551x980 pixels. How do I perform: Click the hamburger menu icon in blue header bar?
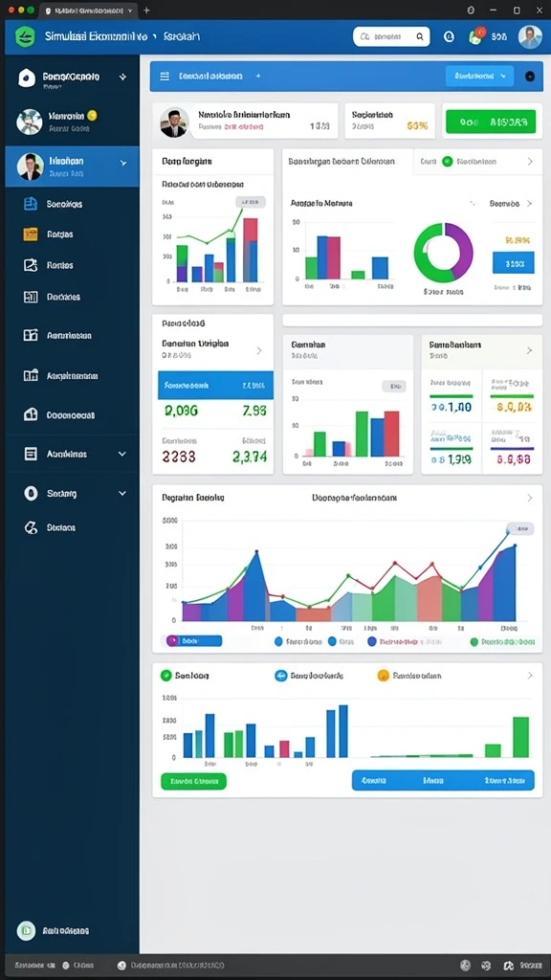(x=165, y=77)
